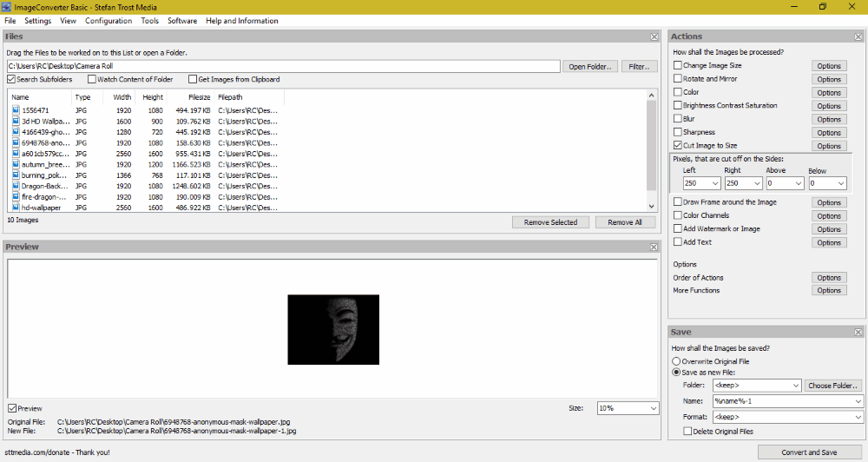Open the Help and Information menu
The image size is (868, 462).
pyautogui.click(x=242, y=21)
